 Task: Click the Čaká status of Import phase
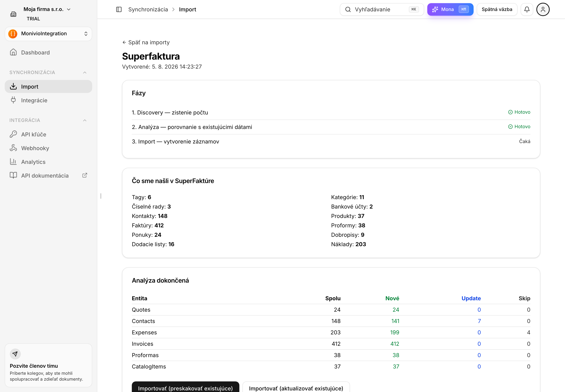click(524, 142)
